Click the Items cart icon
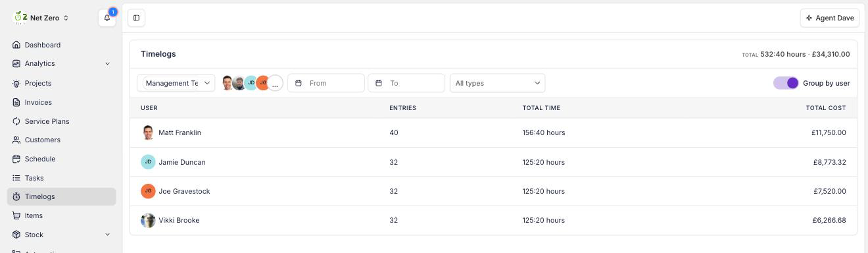The image size is (868, 253). tap(16, 215)
